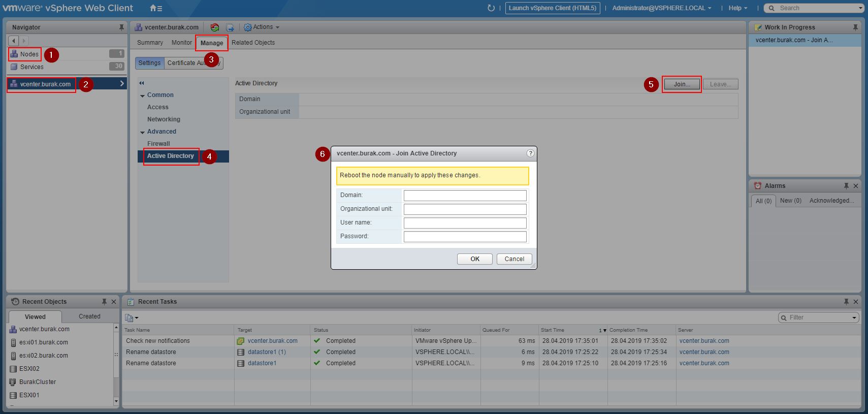Confirm dialog with OK button

[x=475, y=259]
